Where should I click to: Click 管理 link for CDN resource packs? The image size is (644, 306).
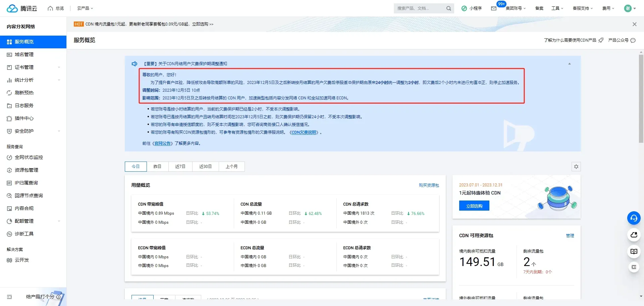pyautogui.click(x=570, y=236)
